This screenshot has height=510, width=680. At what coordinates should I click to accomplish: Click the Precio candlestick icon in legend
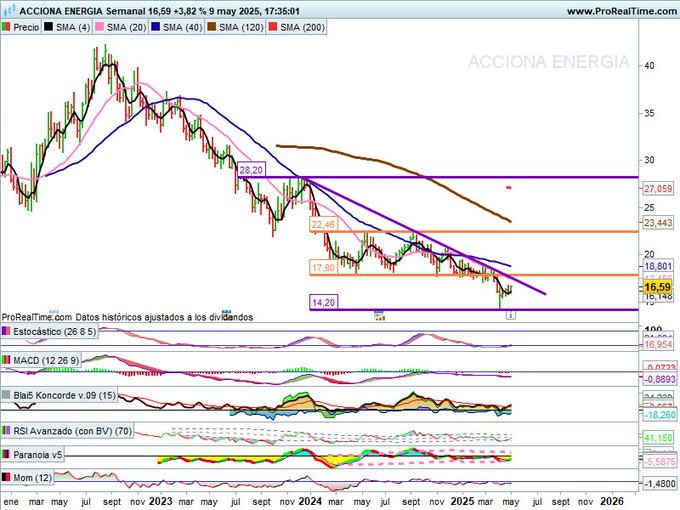pos(6,27)
